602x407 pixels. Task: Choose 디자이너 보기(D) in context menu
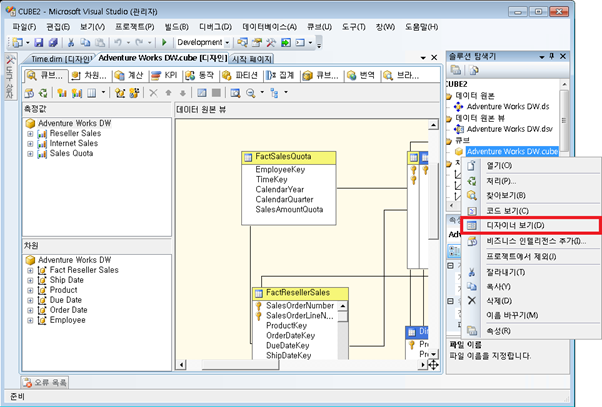pyautogui.click(x=531, y=225)
